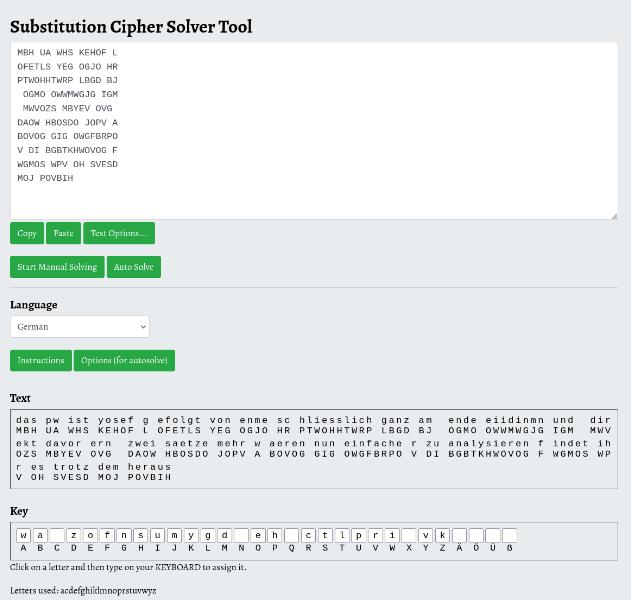Run Auto Solve
Image resolution: width=631 pixels, height=600 pixels.
pos(133,267)
